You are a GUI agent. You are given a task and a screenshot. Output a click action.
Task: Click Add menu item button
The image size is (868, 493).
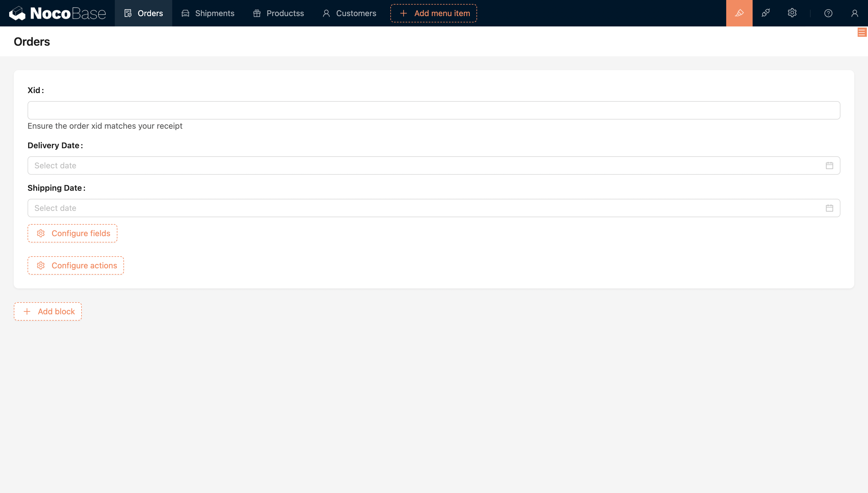434,13
